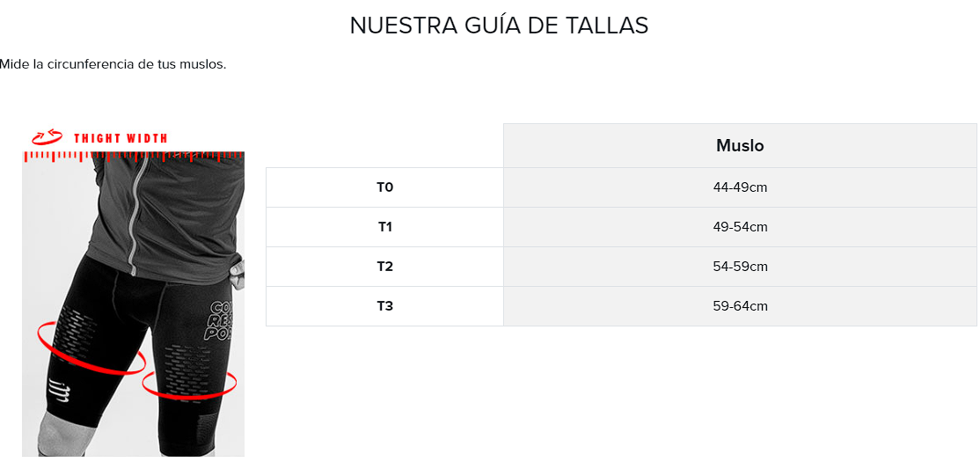Select the Muslo column header
The image size is (980, 469).
coord(740,146)
